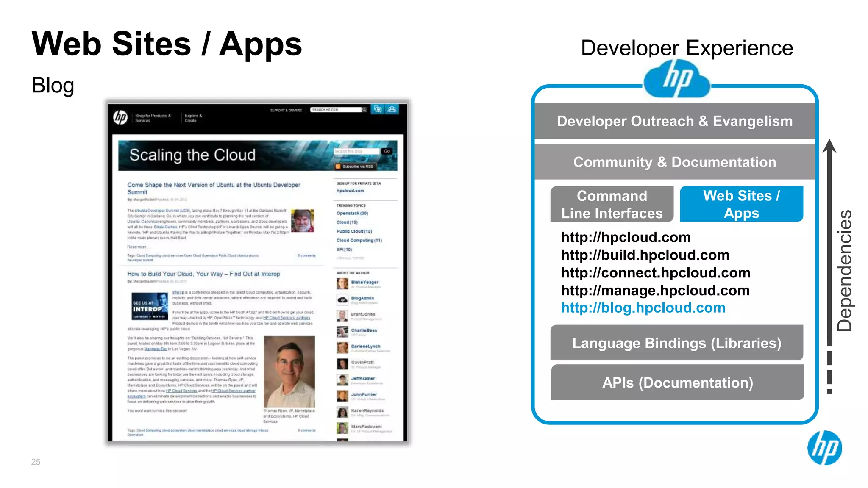The width and height of the screenshot is (868, 488).
Task: Select the Cloud Computing (11) trending topic
Action: tap(359, 241)
